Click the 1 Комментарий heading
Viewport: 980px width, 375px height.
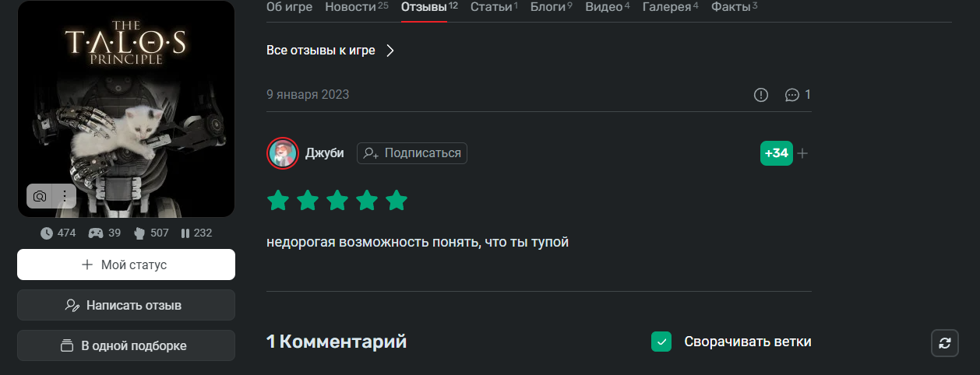point(337,342)
